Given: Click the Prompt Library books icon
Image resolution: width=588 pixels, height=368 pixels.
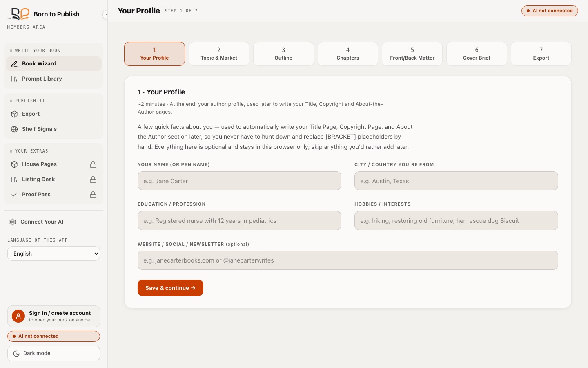Looking at the screenshot, I should [14, 79].
